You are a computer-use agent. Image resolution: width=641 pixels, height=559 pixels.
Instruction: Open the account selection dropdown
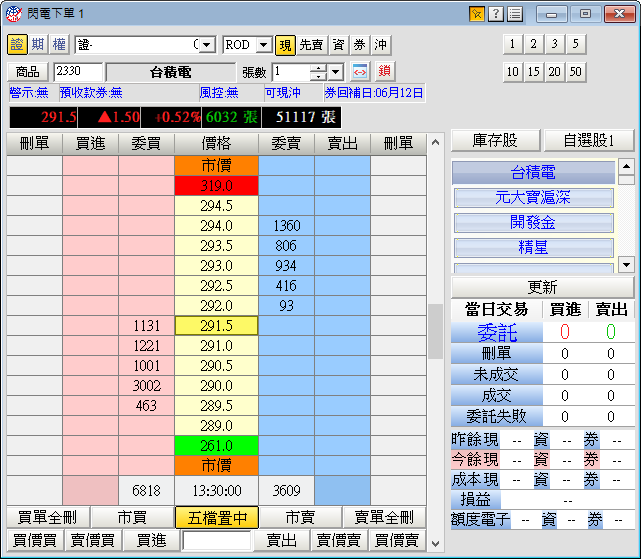click(206, 45)
